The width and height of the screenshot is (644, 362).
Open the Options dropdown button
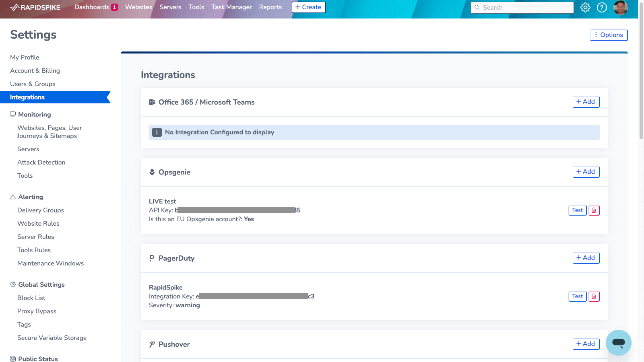pyautogui.click(x=609, y=35)
